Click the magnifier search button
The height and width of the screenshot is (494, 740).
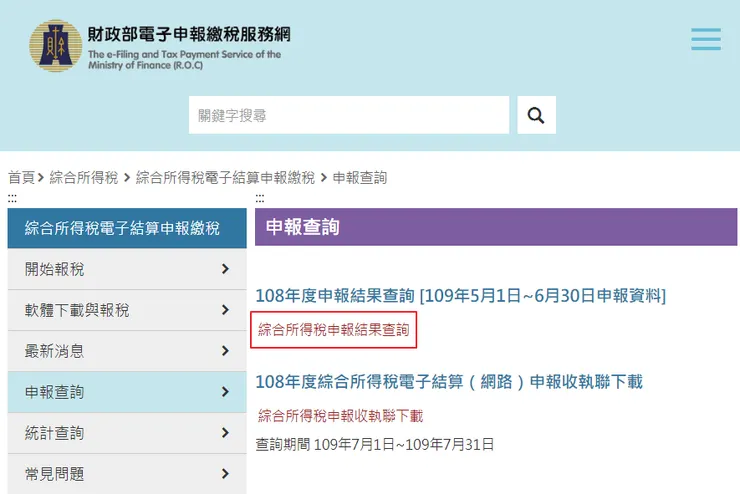click(536, 115)
